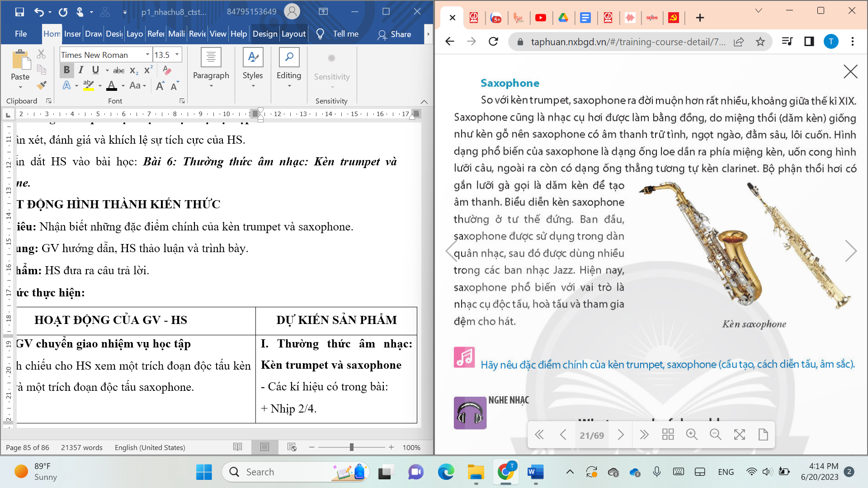Click the 21/69 page indicator
The image size is (868, 488).
point(592,436)
